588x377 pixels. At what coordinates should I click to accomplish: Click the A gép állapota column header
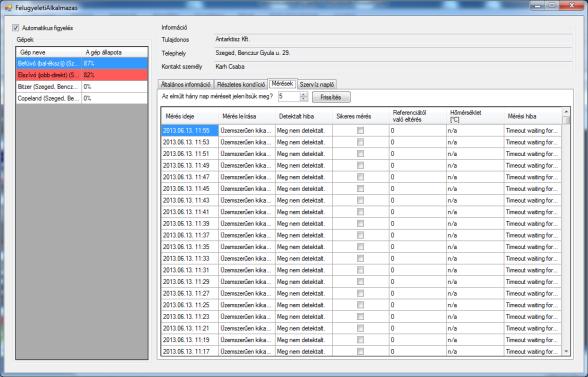point(115,52)
